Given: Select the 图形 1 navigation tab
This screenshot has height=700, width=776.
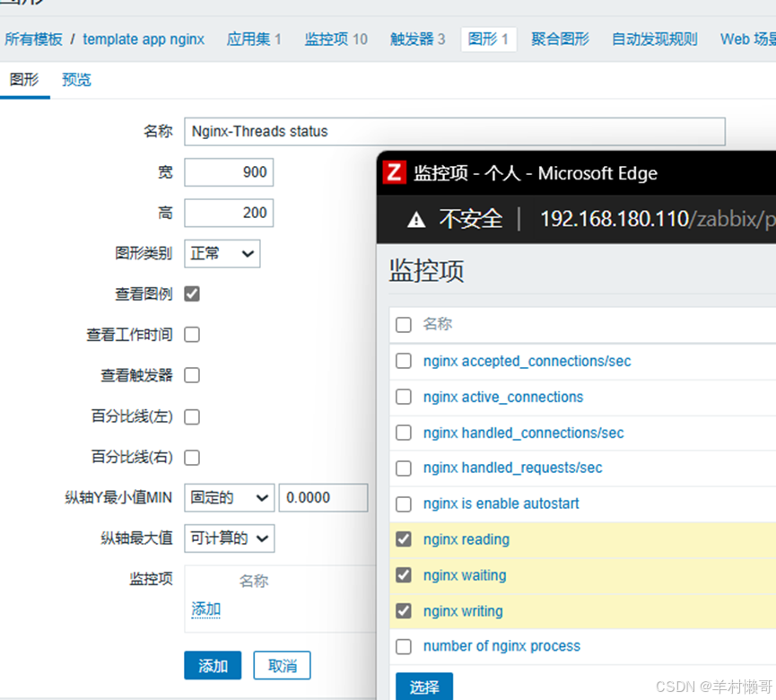Looking at the screenshot, I should [488, 39].
